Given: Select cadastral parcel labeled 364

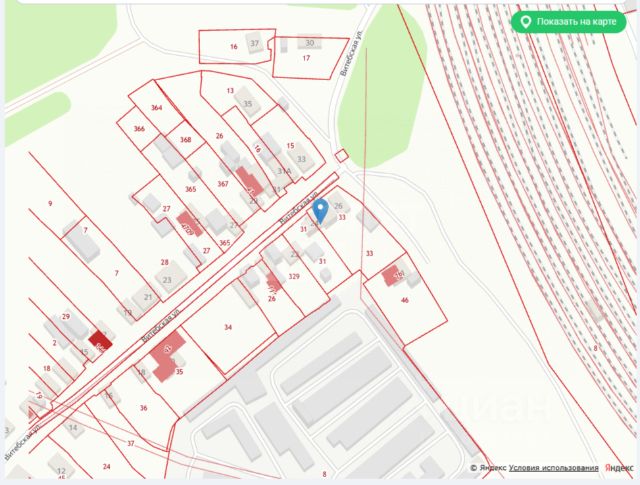Looking at the screenshot, I should click(156, 108).
